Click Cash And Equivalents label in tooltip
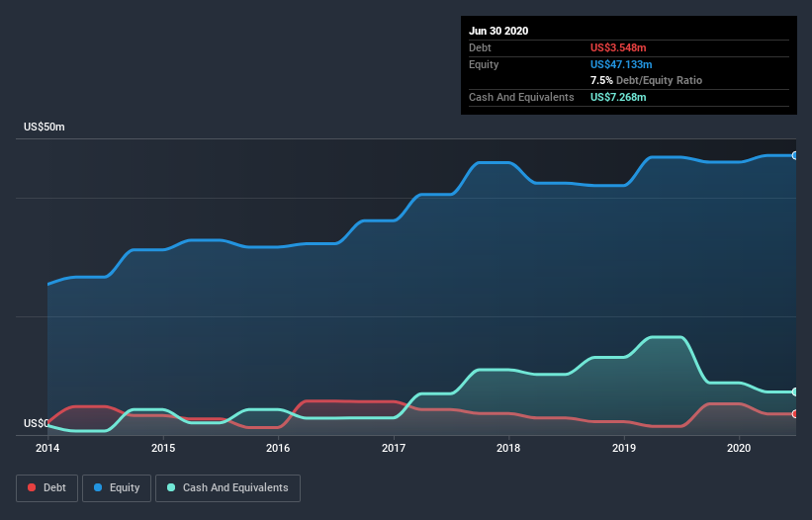The height and width of the screenshot is (520, 812). 521,97
